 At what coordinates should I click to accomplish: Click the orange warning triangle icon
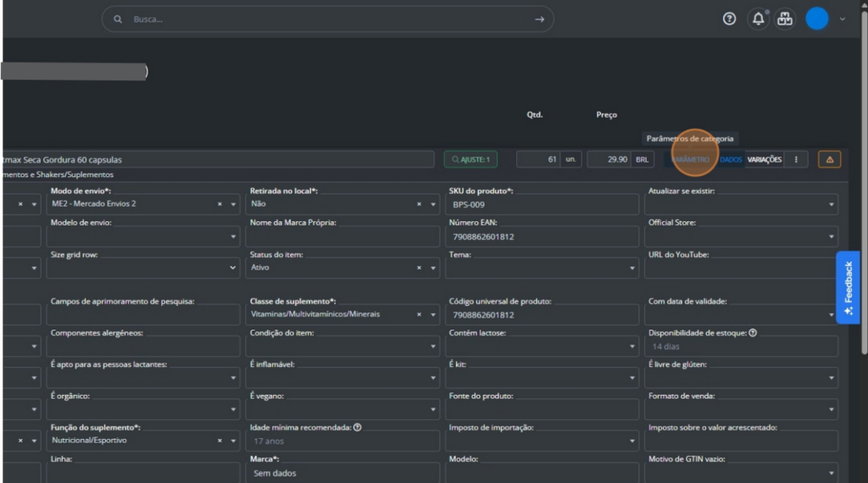coord(829,159)
